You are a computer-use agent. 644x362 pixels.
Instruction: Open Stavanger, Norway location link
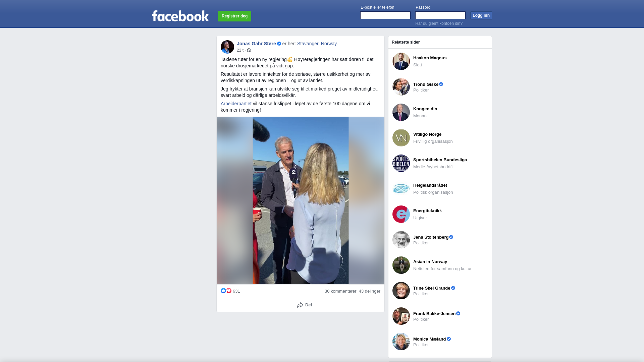coord(317,44)
